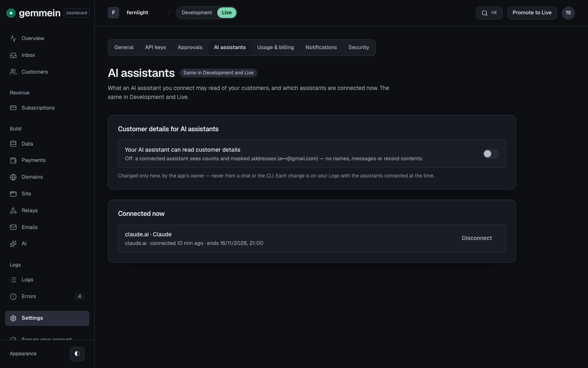Image resolution: width=588 pixels, height=368 pixels.
Task: Open the fernlight project switcher
Action: 137,13
